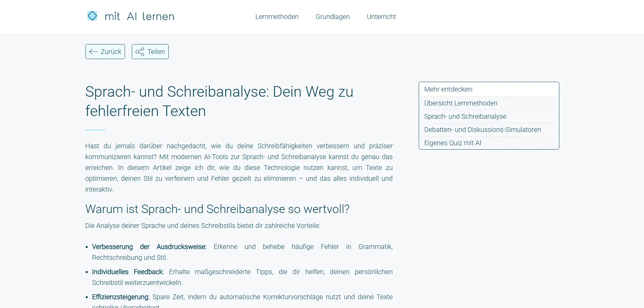Select 'Sprach- und Schreibanalyse' from Mehr entdecken

coord(465,116)
